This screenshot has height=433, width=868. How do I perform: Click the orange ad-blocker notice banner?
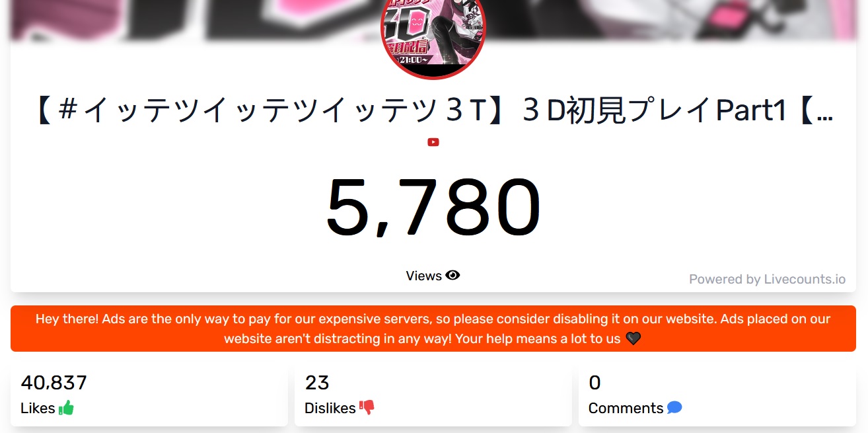pyautogui.click(x=433, y=329)
